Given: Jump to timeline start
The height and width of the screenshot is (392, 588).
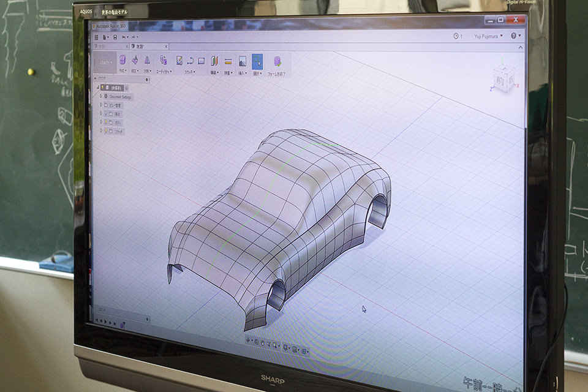Looking at the screenshot, I should (x=97, y=320).
